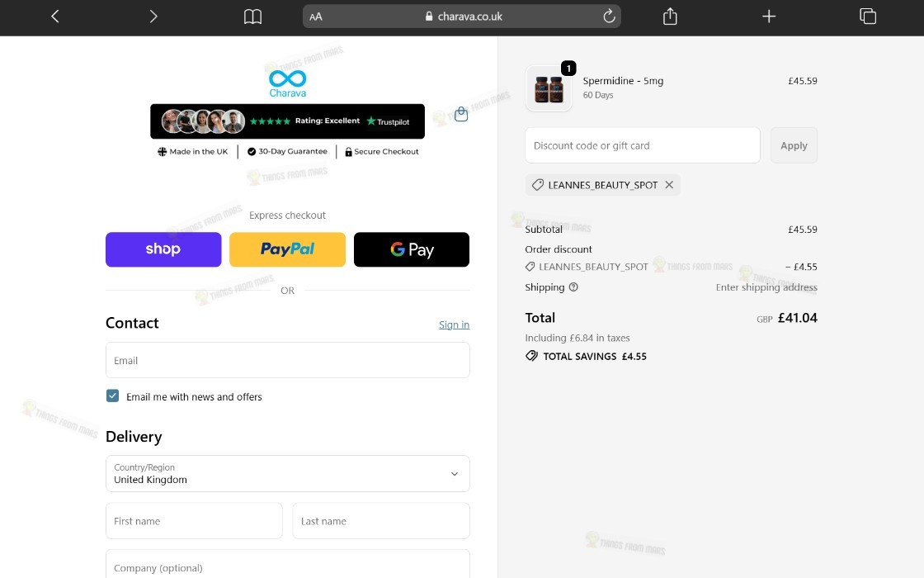Click the 30-Day Guarantee badge
Screen dimensions: 924x578
[x=287, y=152]
